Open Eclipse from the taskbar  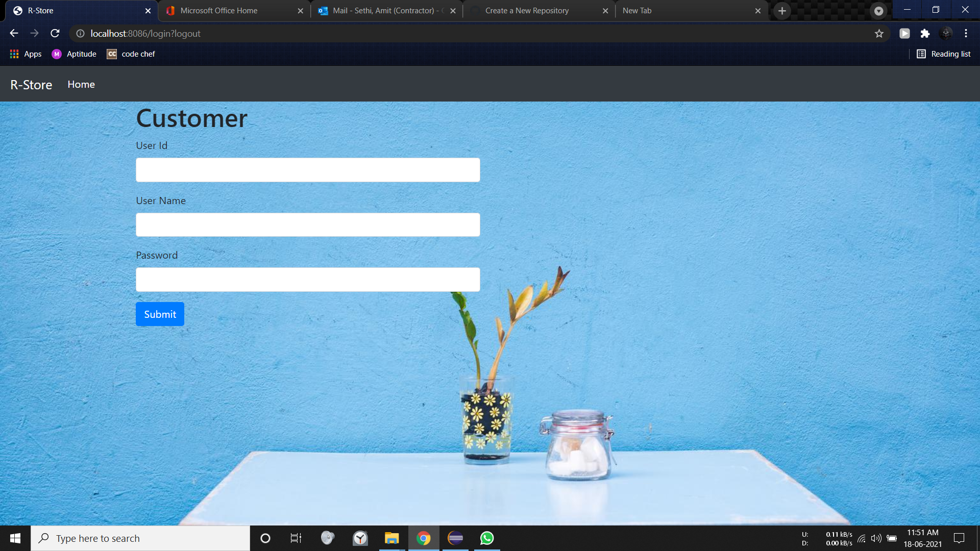click(x=455, y=538)
